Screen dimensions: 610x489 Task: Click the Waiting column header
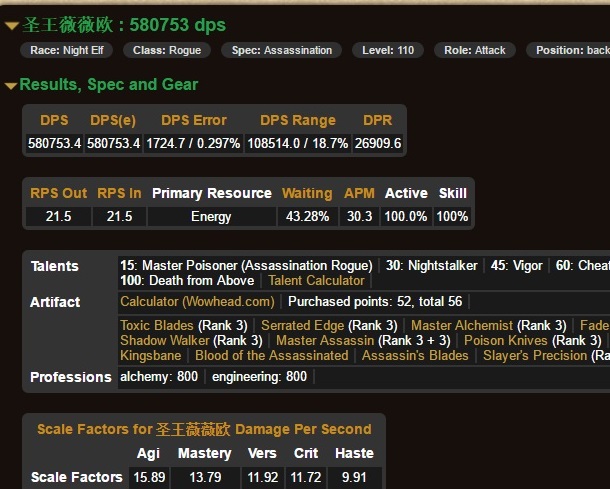(x=306, y=193)
